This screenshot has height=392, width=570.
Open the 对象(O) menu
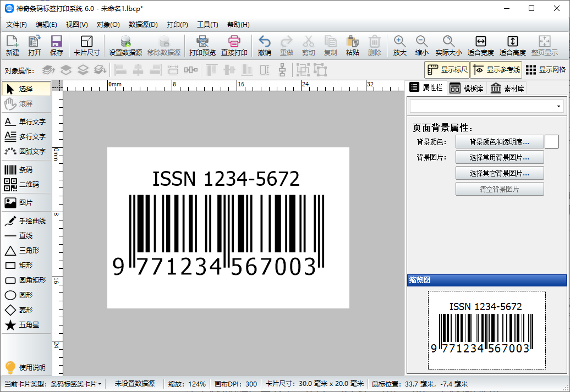click(x=108, y=25)
